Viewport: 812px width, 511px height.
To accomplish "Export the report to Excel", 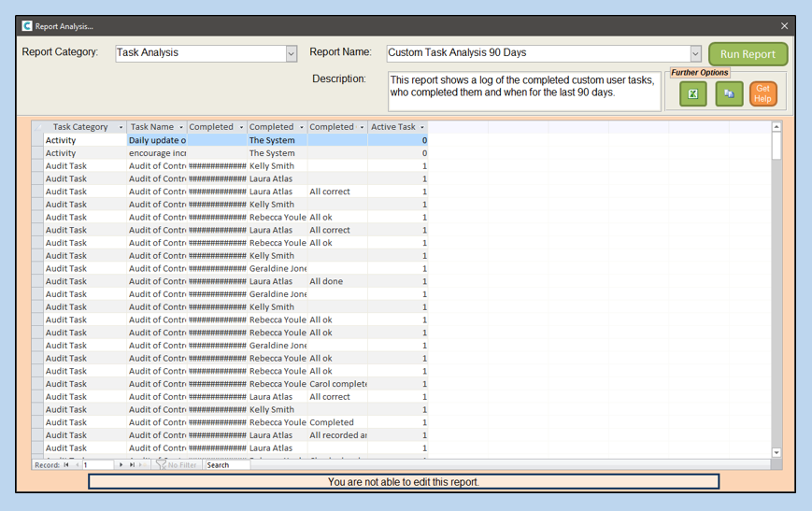I will [x=692, y=93].
